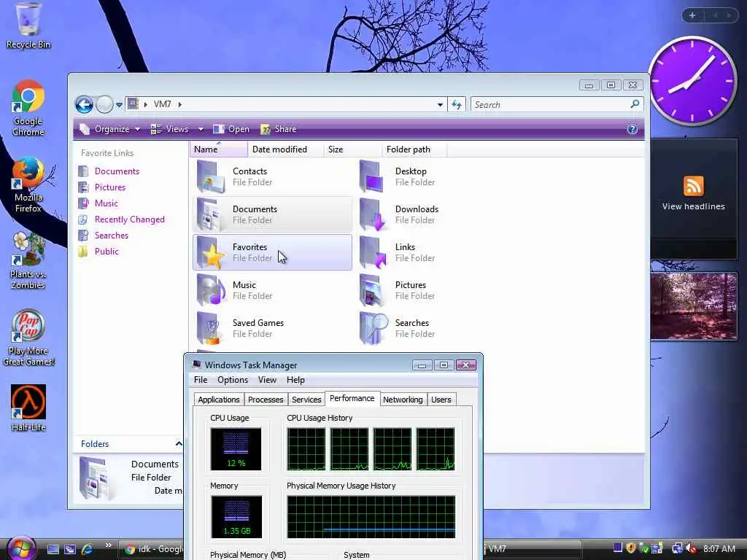Go back using Explorer's back arrow

(x=84, y=104)
